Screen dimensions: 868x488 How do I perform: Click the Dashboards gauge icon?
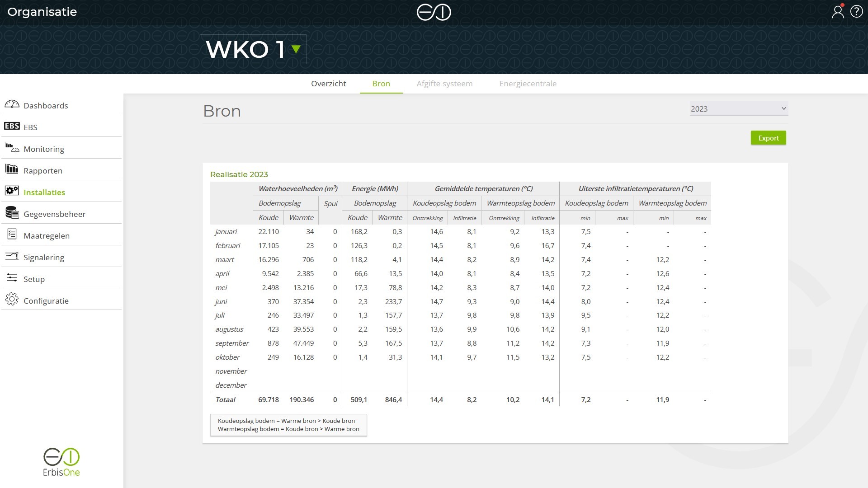(12, 104)
